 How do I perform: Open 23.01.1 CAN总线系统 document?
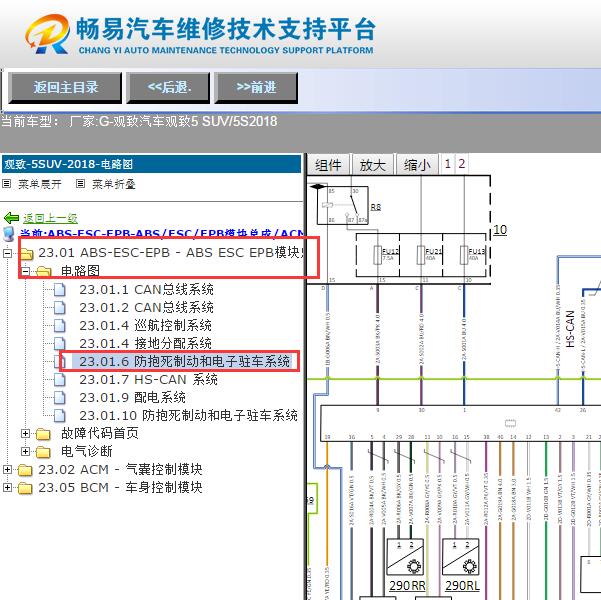pos(146,289)
